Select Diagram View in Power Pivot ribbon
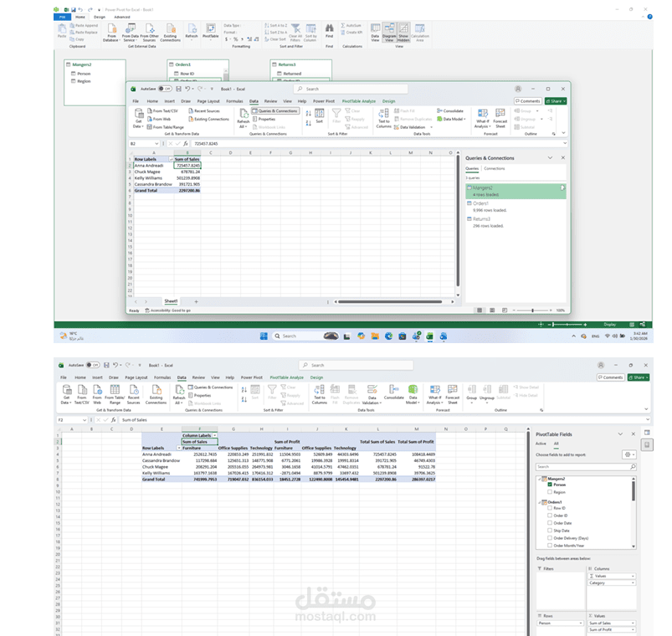 point(389,33)
